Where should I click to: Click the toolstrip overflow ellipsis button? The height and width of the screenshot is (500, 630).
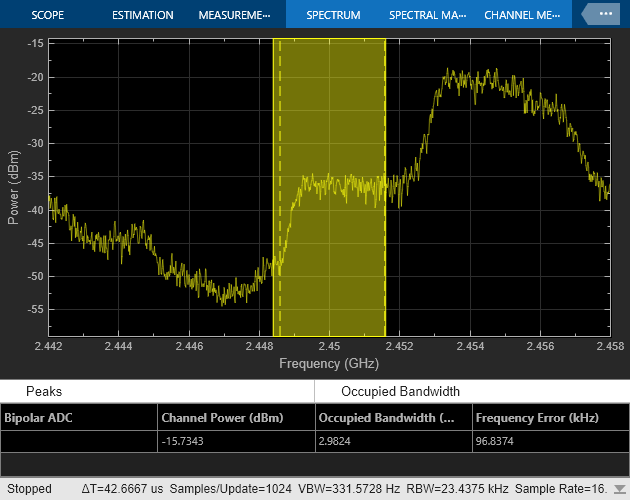pos(603,15)
